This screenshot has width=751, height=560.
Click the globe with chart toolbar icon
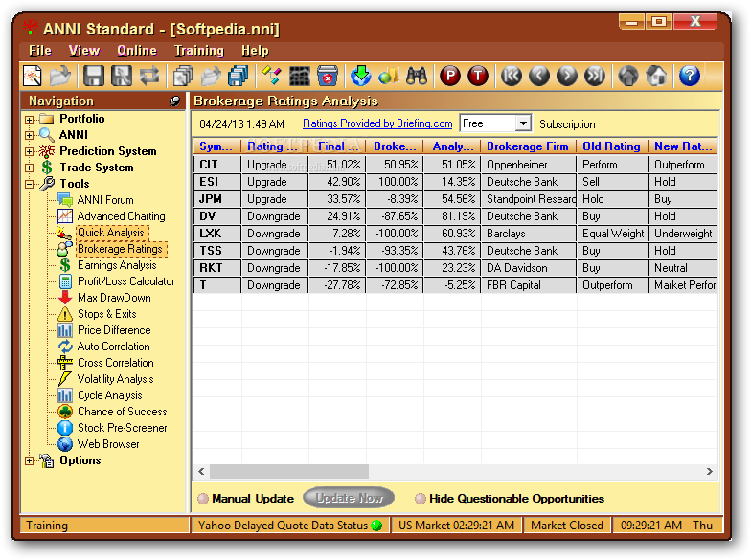389,77
